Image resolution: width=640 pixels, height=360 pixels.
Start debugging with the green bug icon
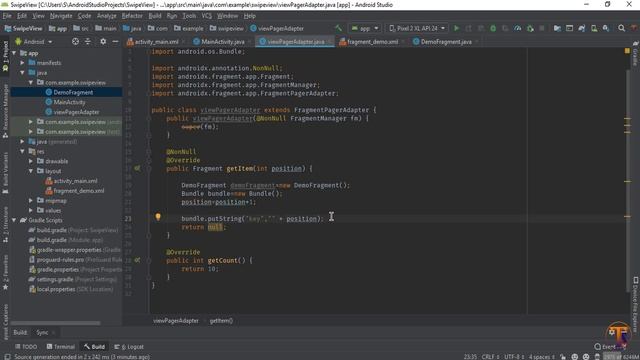click(493, 28)
